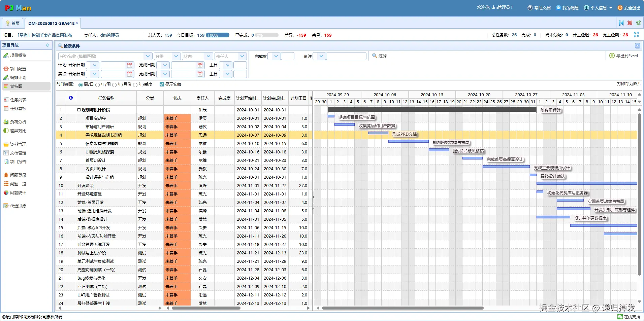Click the blue info icon in table header
This screenshot has width=644, height=321.
(x=71, y=98)
